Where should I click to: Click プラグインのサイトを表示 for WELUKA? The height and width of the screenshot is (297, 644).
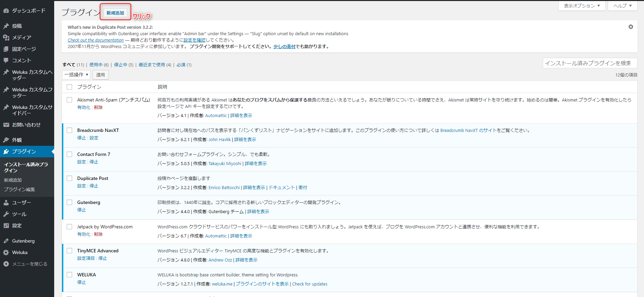click(x=262, y=284)
